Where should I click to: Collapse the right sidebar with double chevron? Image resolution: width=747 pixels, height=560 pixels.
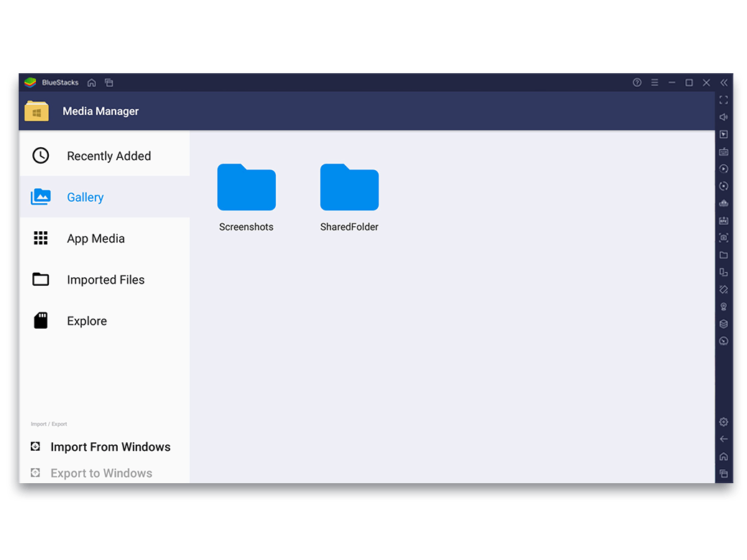point(723,83)
